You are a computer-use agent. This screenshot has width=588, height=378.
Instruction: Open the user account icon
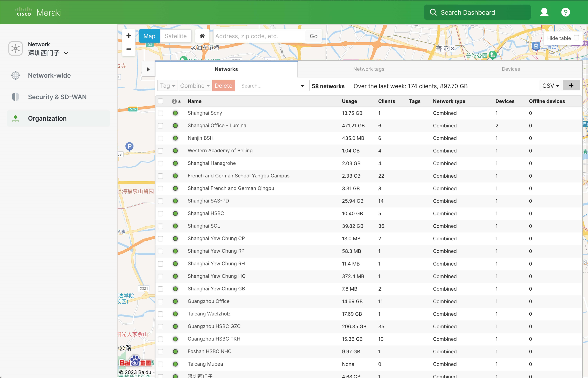[544, 12]
